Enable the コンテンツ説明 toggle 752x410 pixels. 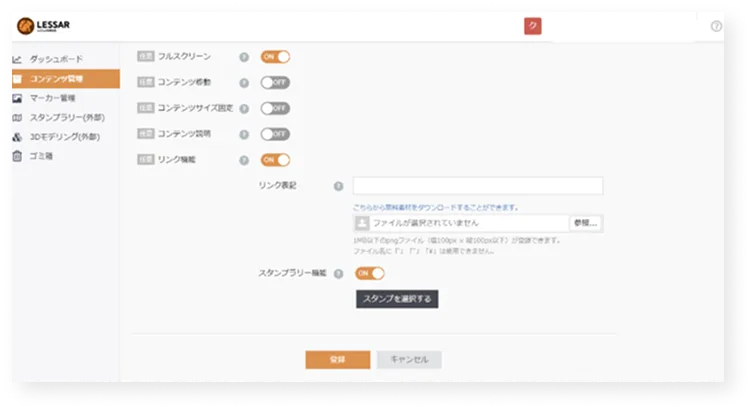click(x=275, y=134)
